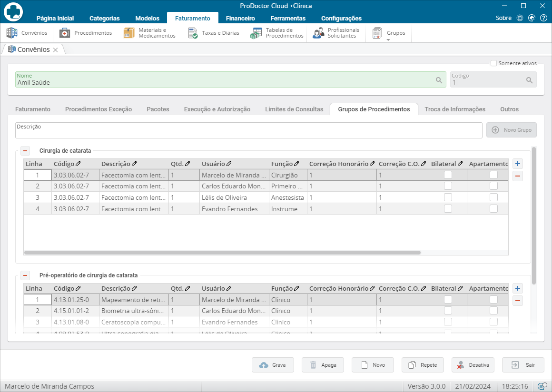Go to the Pacotes tab
This screenshot has height=392, width=552.
158,109
